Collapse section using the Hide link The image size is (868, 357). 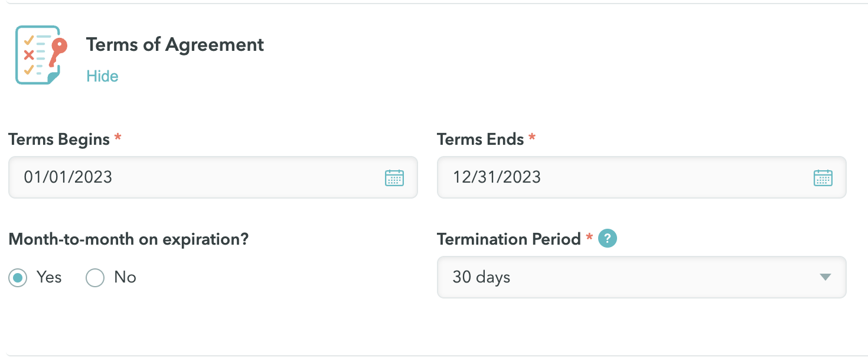click(102, 76)
